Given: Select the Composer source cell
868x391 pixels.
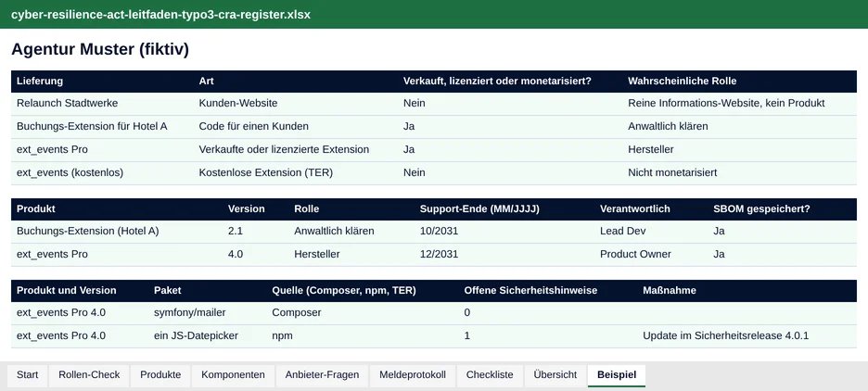Looking at the screenshot, I should click(x=296, y=313).
